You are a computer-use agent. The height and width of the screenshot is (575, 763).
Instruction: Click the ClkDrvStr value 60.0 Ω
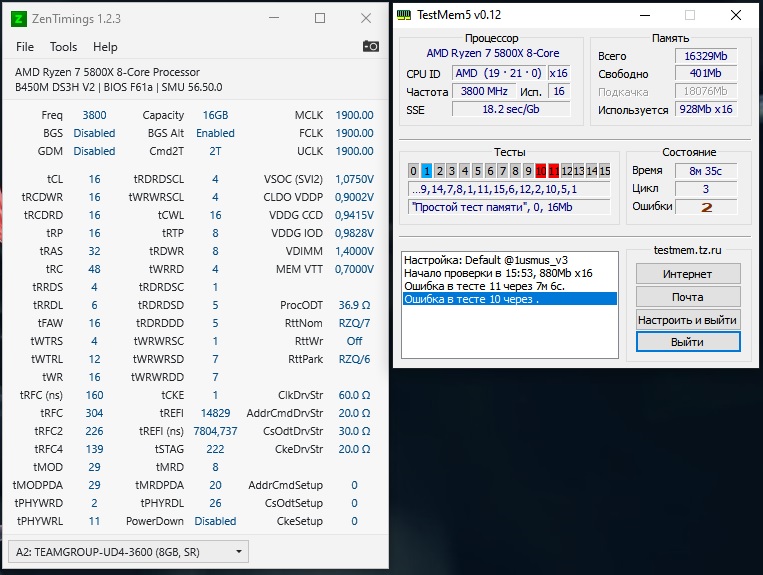354,395
